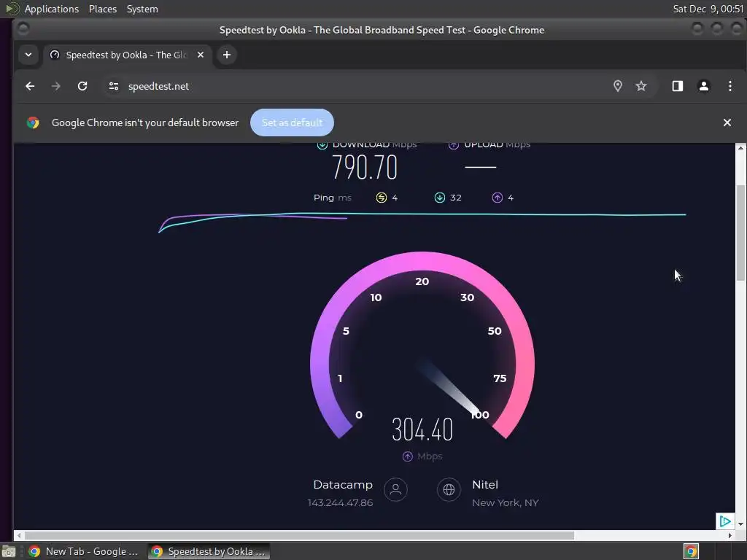
Task: Dismiss the default browser notification bar
Action: tap(727, 122)
